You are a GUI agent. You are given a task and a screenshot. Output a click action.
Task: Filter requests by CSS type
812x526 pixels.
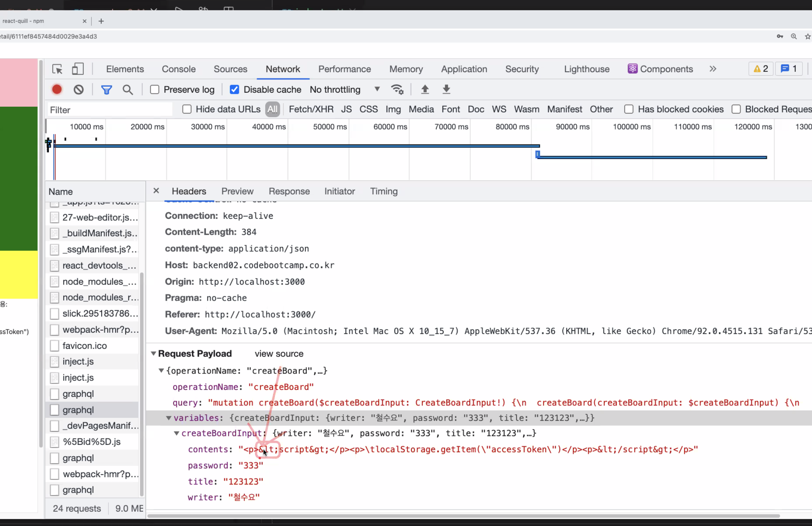click(368, 109)
